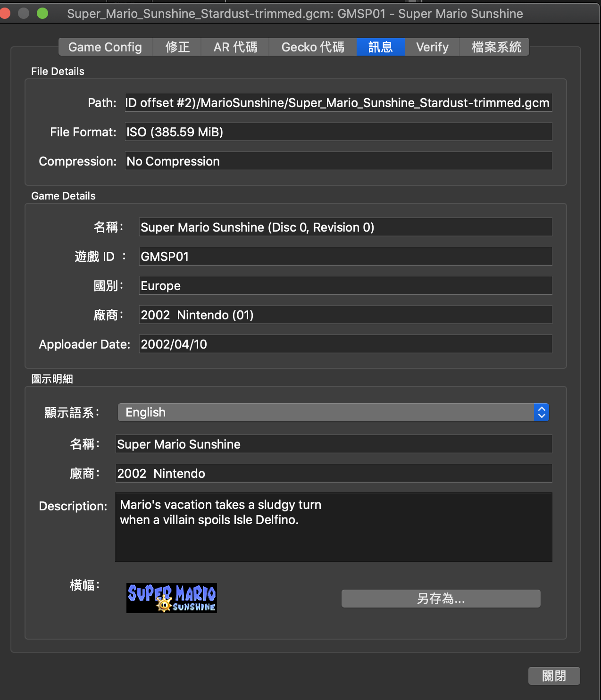Select the 訊息 tab
The image size is (601, 700).
coord(380,47)
